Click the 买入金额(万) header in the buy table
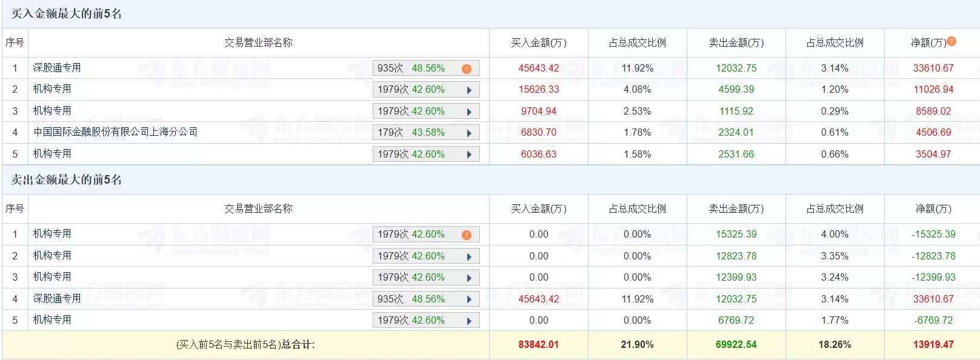 point(538,43)
